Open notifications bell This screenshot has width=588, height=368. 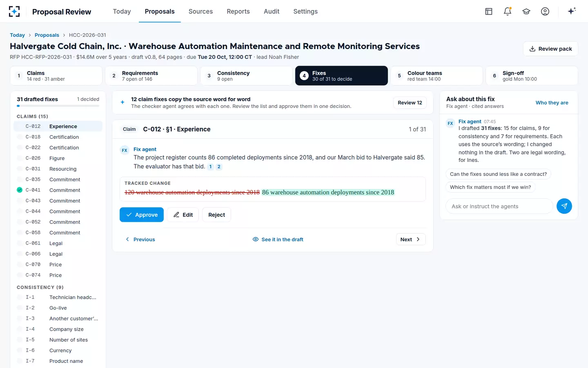[x=508, y=11]
